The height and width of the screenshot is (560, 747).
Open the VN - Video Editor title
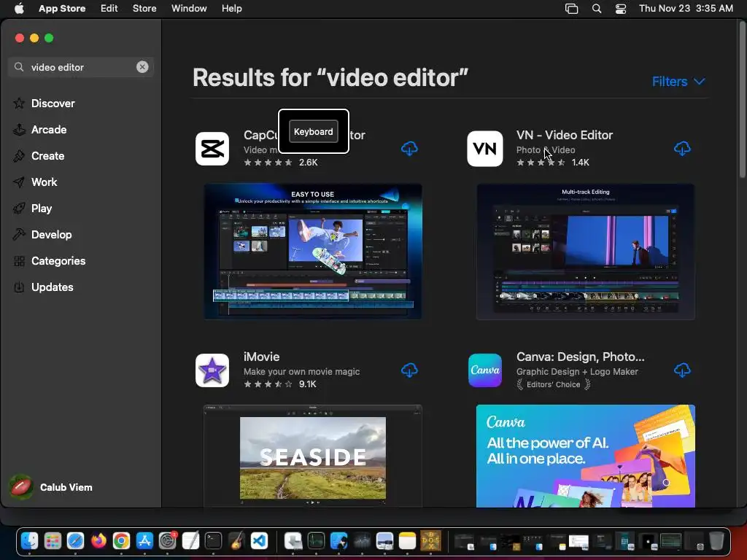[x=565, y=135]
